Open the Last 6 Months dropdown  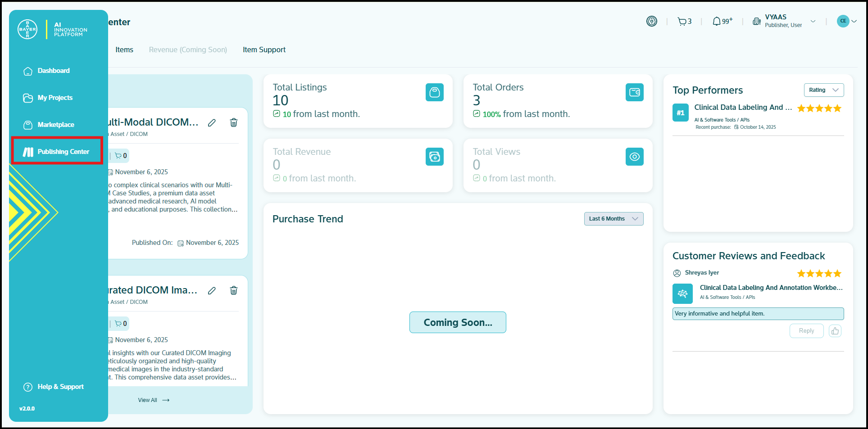point(613,219)
